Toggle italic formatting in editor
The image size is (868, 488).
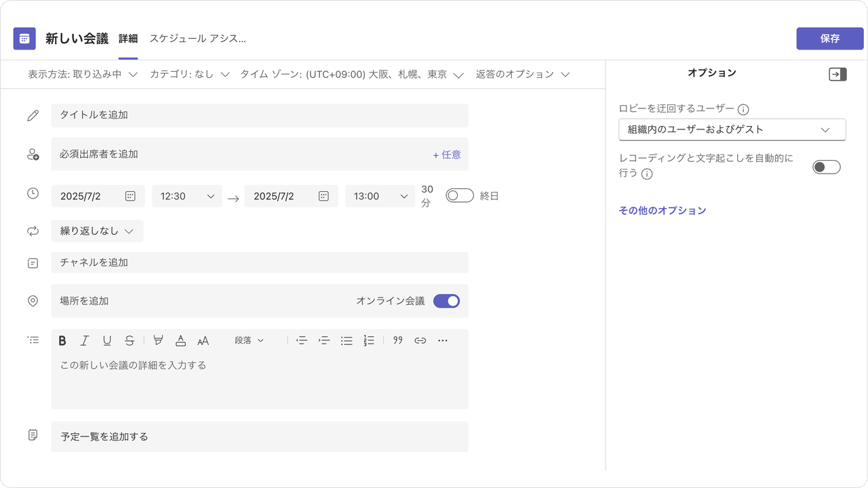[85, 341]
